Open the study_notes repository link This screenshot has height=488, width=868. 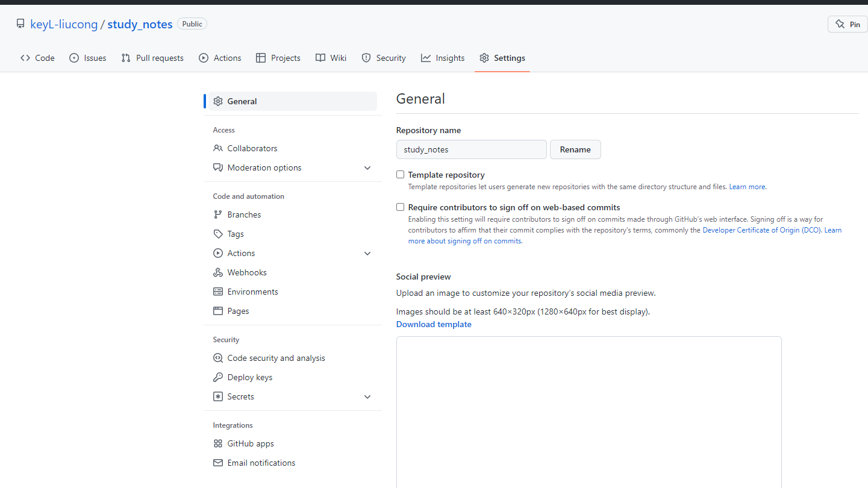(140, 24)
